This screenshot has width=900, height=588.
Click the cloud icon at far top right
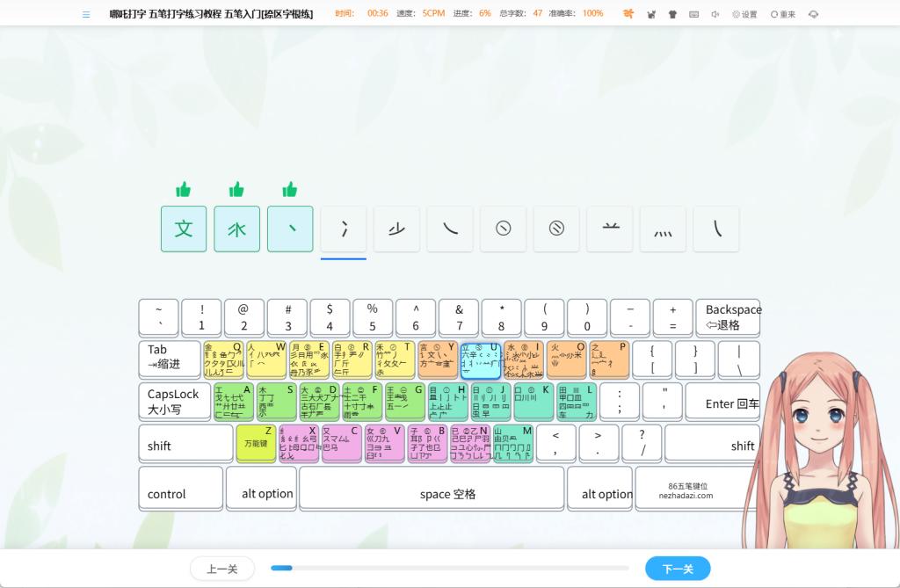pos(813,14)
